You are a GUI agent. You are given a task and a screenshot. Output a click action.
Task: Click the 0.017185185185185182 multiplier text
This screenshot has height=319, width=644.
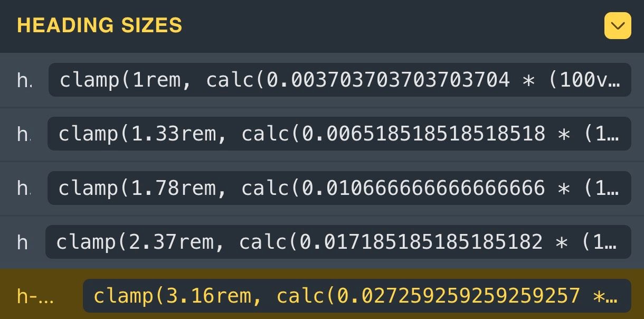[x=421, y=242]
